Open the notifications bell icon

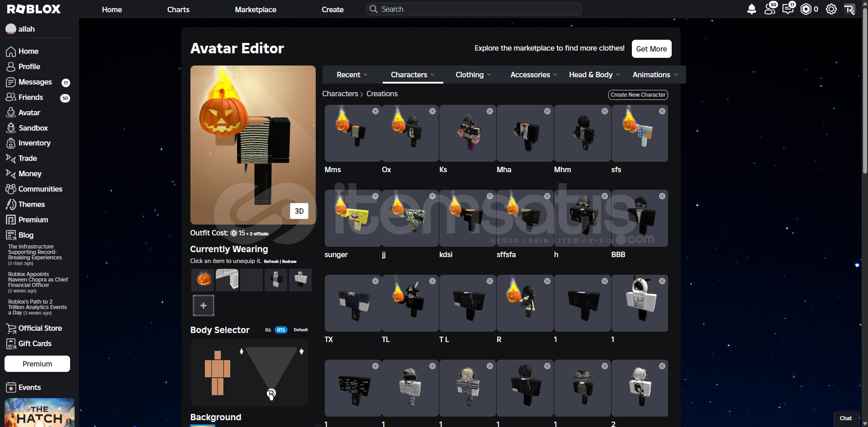point(751,9)
